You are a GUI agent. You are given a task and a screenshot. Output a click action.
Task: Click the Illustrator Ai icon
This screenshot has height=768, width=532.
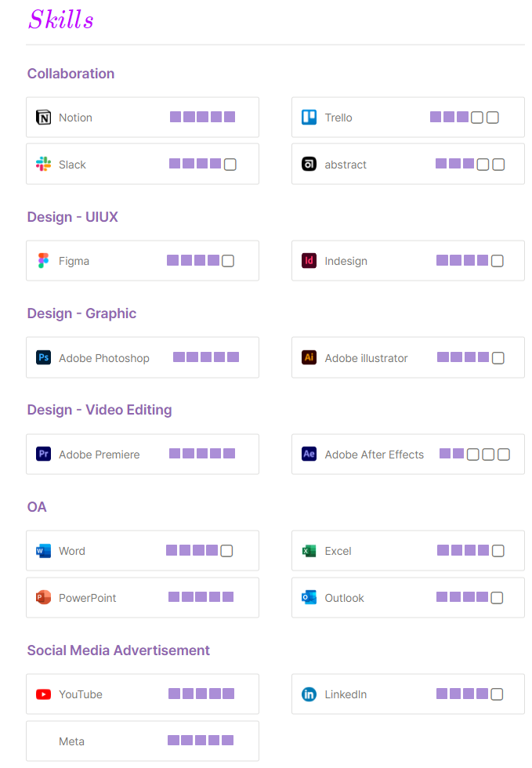click(309, 357)
